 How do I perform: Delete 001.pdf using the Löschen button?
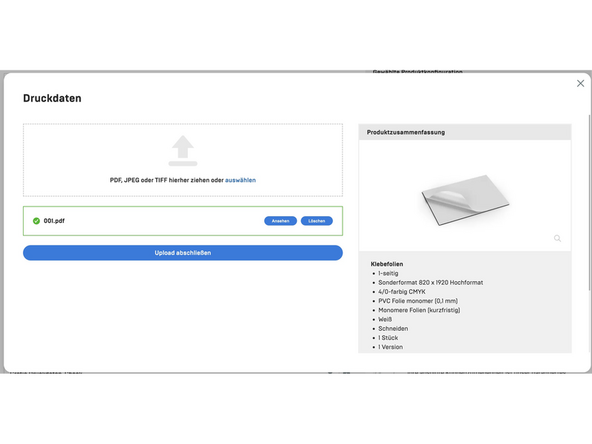[x=316, y=221]
